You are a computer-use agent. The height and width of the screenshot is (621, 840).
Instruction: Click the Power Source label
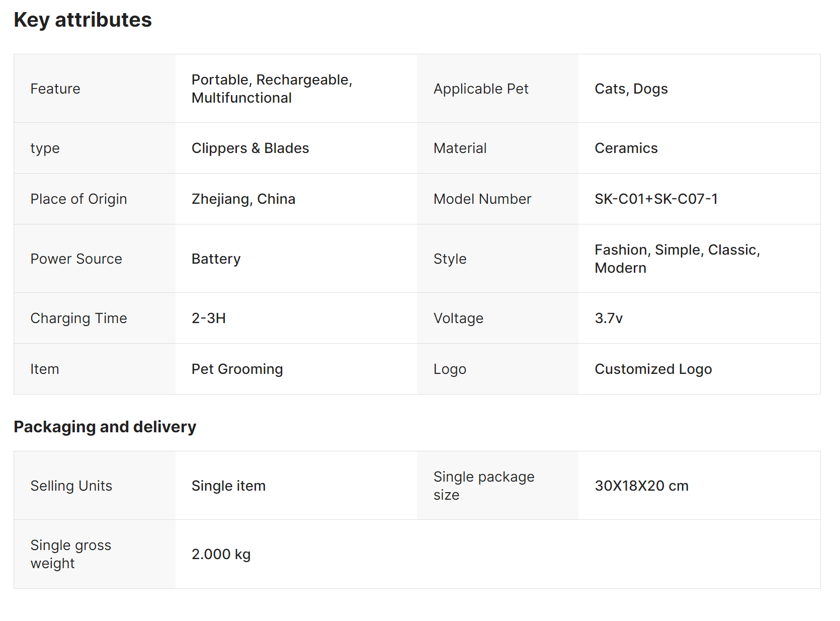[x=76, y=259]
